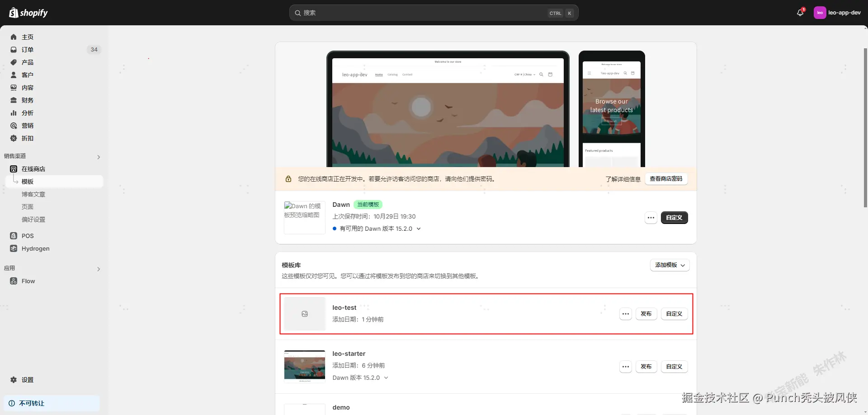Publish the leo-starter theme
This screenshot has width=868, height=415.
[x=646, y=367]
